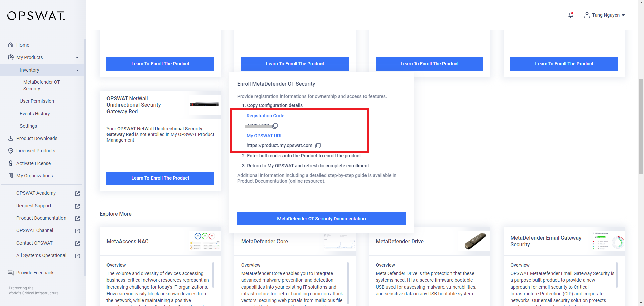The image size is (644, 306).
Task: Click the My Products icon
Action: (11, 57)
